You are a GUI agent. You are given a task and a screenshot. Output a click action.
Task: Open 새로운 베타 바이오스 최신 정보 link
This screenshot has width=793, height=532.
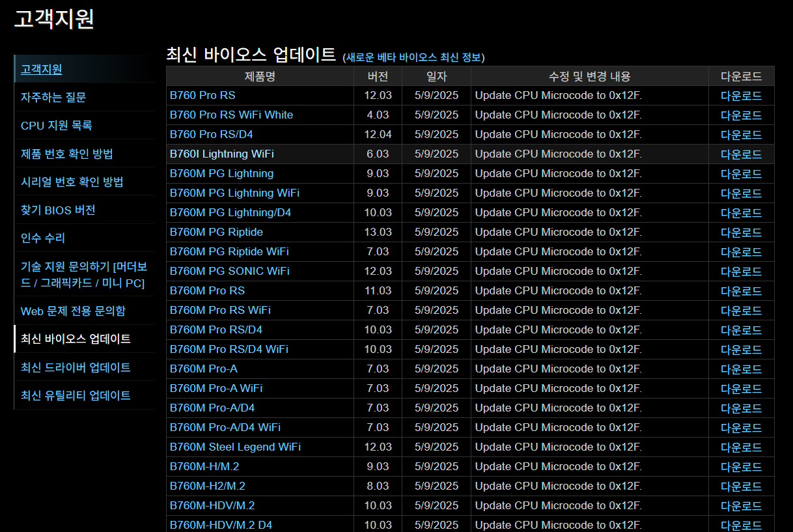[413, 57]
